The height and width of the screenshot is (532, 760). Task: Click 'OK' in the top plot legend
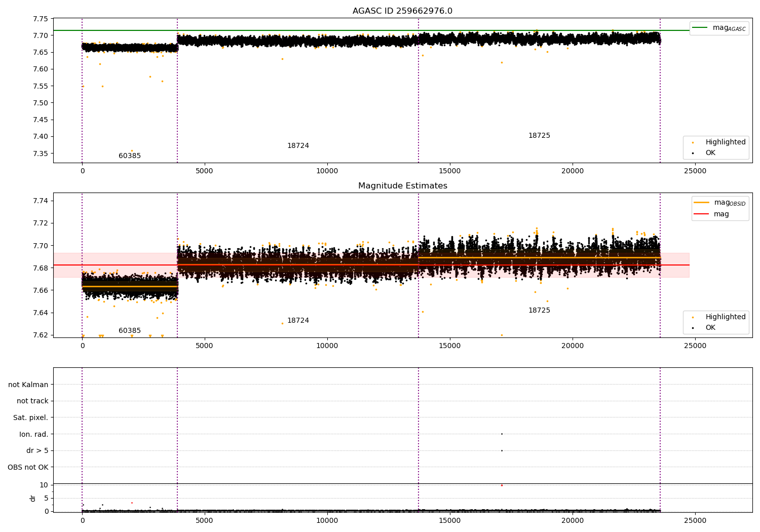[710, 153]
